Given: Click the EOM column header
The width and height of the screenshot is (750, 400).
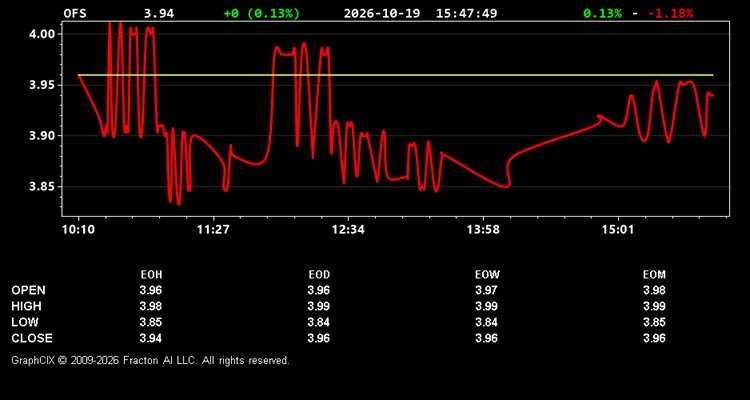Looking at the screenshot, I should [x=654, y=275].
